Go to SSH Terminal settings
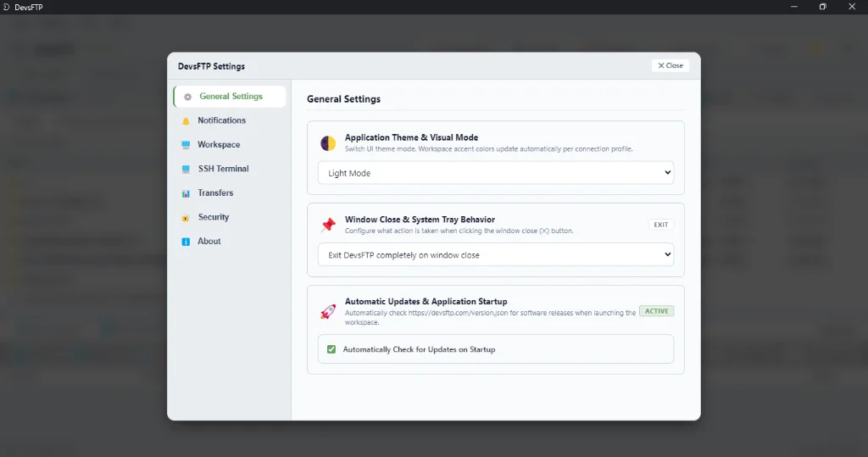 (230, 169)
